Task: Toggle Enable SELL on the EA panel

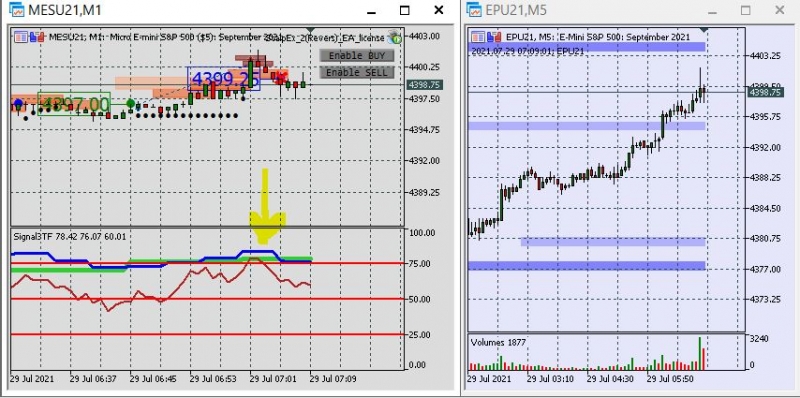Action: (357, 72)
